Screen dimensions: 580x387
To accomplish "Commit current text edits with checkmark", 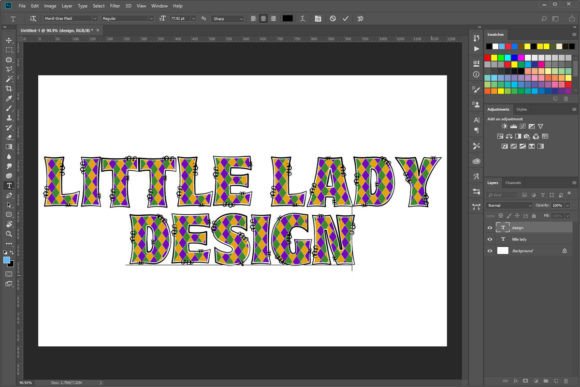I will (345, 18).
